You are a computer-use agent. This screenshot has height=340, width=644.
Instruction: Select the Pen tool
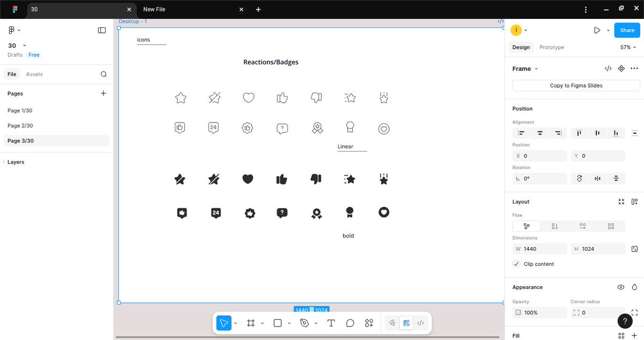pyautogui.click(x=304, y=323)
